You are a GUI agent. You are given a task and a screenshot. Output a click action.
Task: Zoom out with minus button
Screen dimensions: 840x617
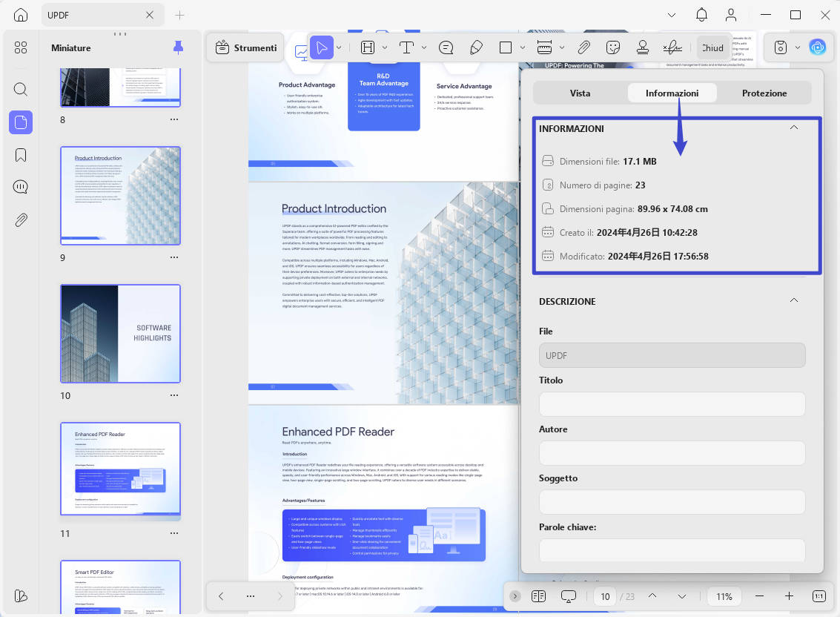click(759, 596)
